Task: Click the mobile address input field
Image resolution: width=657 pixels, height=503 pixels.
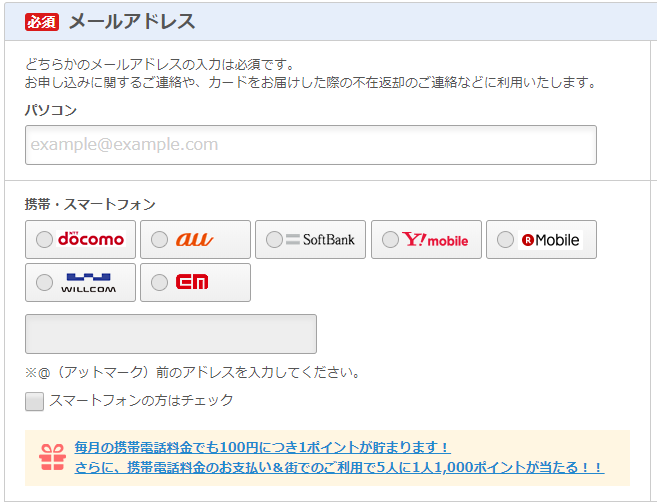Action: tap(171, 334)
